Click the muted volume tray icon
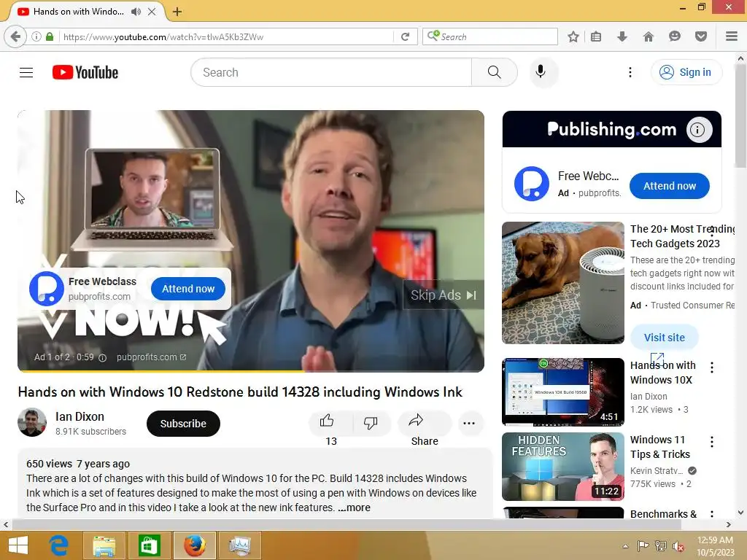Image resolution: width=747 pixels, height=560 pixels. (x=678, y=546)
